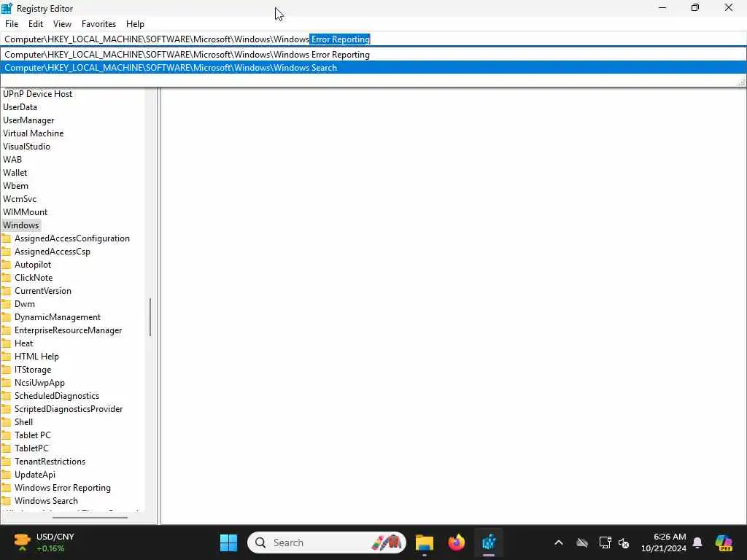Select the WAB key
The height and width of the screenshot is (560, 747).
[12, 160]
